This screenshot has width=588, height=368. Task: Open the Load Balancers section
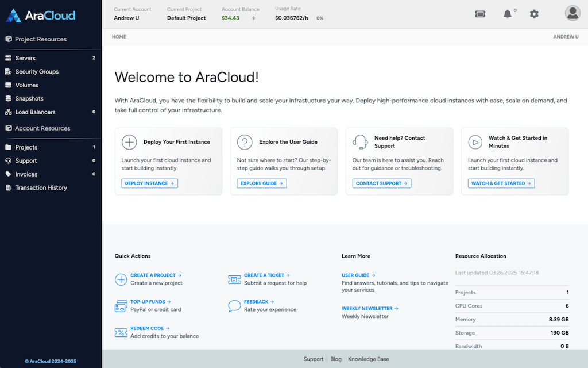click(x=34, y=112)
